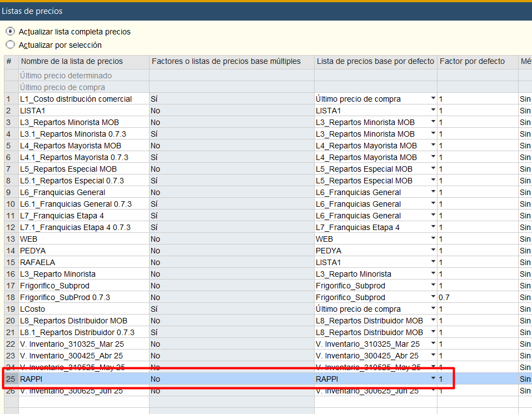This screenshot has height=414, width=532.
Task: Click price list name L1_Costo distribución comercial
Action: pos(76,99)
